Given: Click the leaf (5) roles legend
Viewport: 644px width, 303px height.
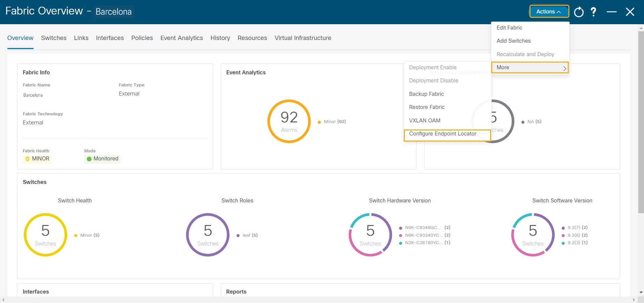Looking at the screenshot, I should tap(247, 235).
